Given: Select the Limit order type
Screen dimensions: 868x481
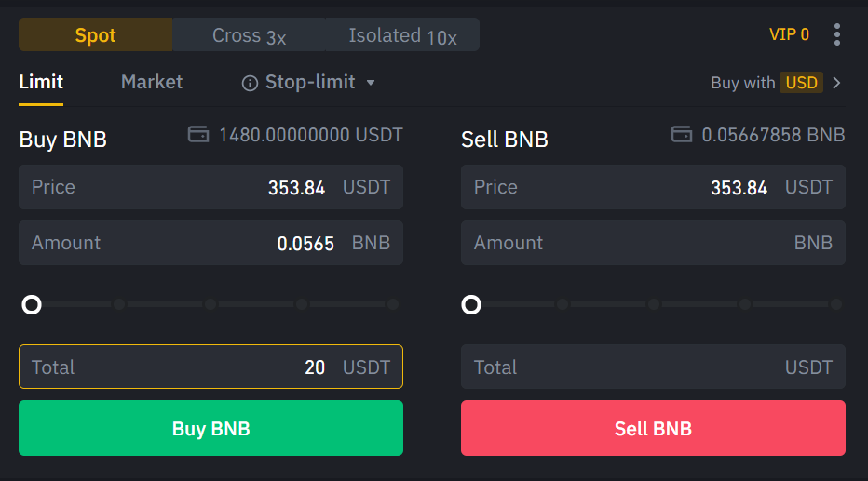Looking at the screenshot, I should pyautogui.click(x=41, y=82).
